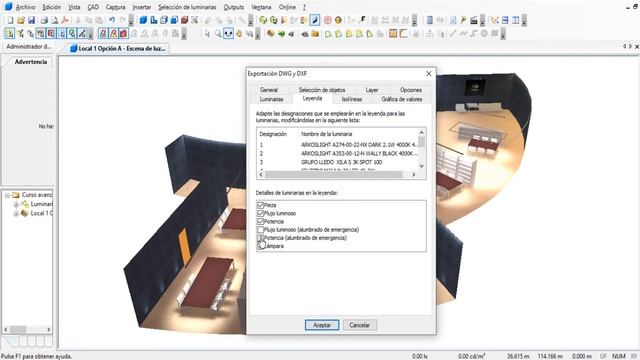Expand the Local 1 tree node
Screen dimensions: 640x360
pyautogui.click(x=16, y=213)
